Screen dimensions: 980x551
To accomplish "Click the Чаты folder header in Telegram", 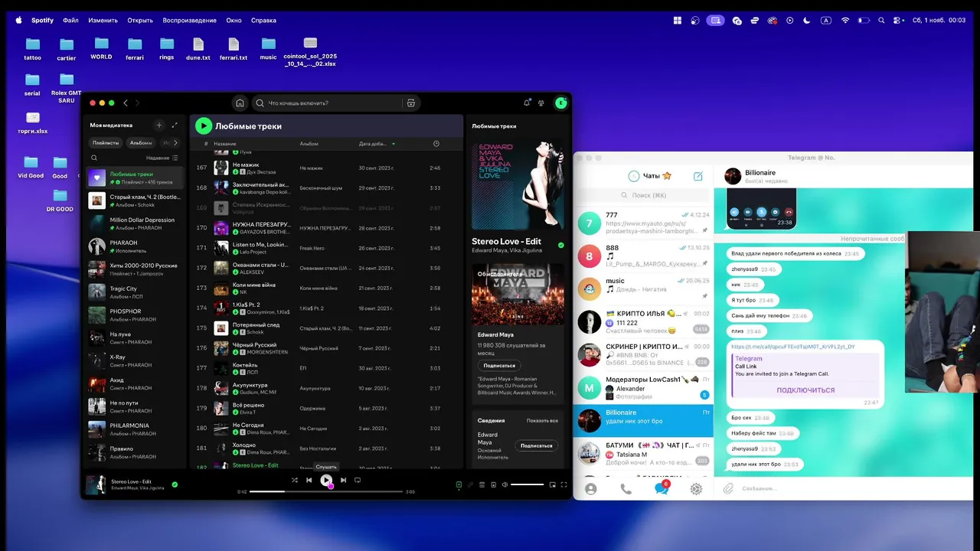I will tap(649, 176).
